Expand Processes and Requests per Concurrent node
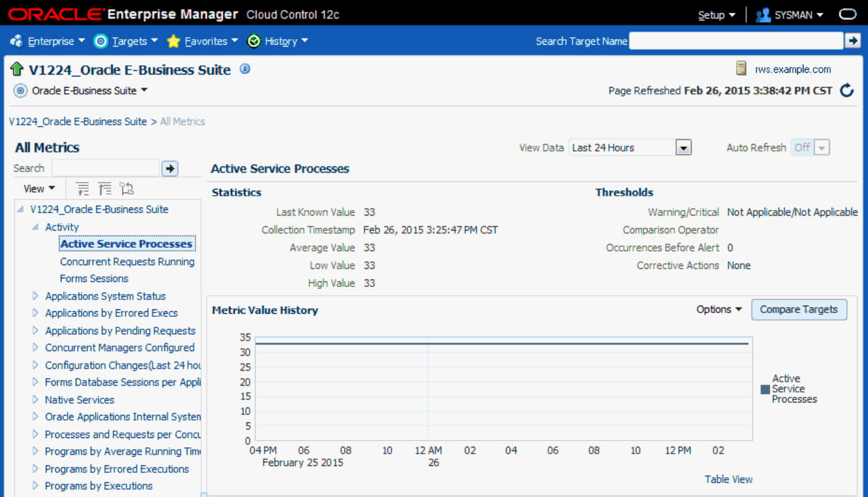The width and height of the screenshot is (868, 497). (35, 434)
